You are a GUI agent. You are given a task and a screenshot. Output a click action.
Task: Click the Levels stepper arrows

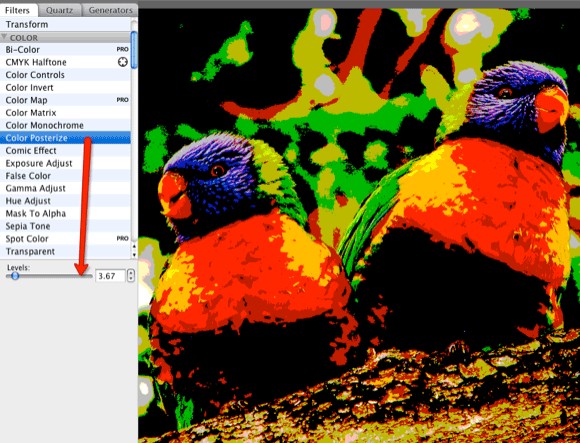coord(131,275)
